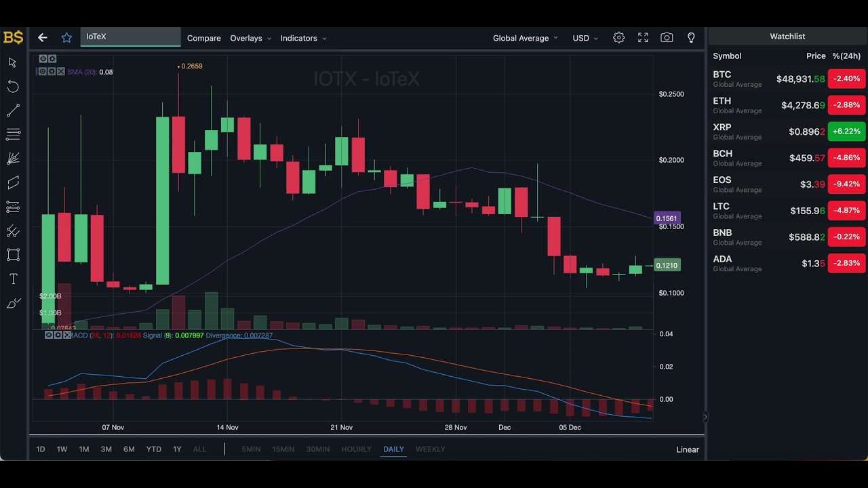Select the 1M range
Screen dimensions: 868x488
tap(84, 449)
